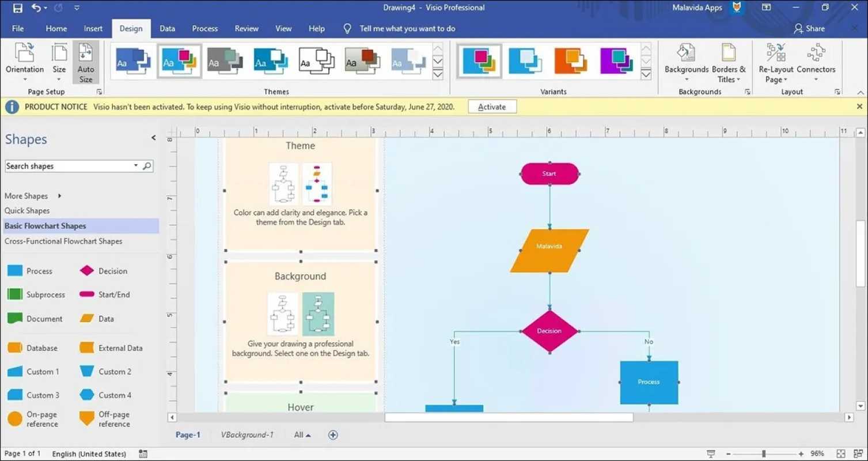Image resolution: width=868 pixels, height=461 pixels.
Task: Open the VBackground-1 page tab
Action: 248,434
